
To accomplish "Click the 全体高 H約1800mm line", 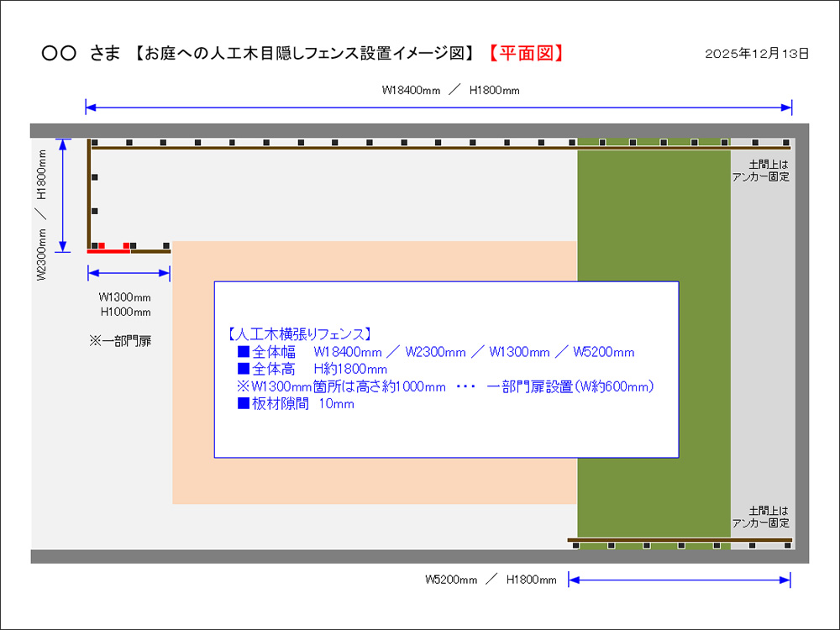I will pyautogui.click(x=312, y=369).
